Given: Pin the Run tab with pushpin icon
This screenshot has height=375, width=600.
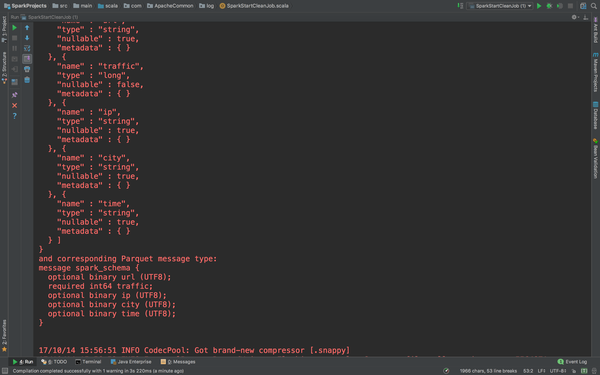Looking at the screenshot, I should (x=15, y=95).
